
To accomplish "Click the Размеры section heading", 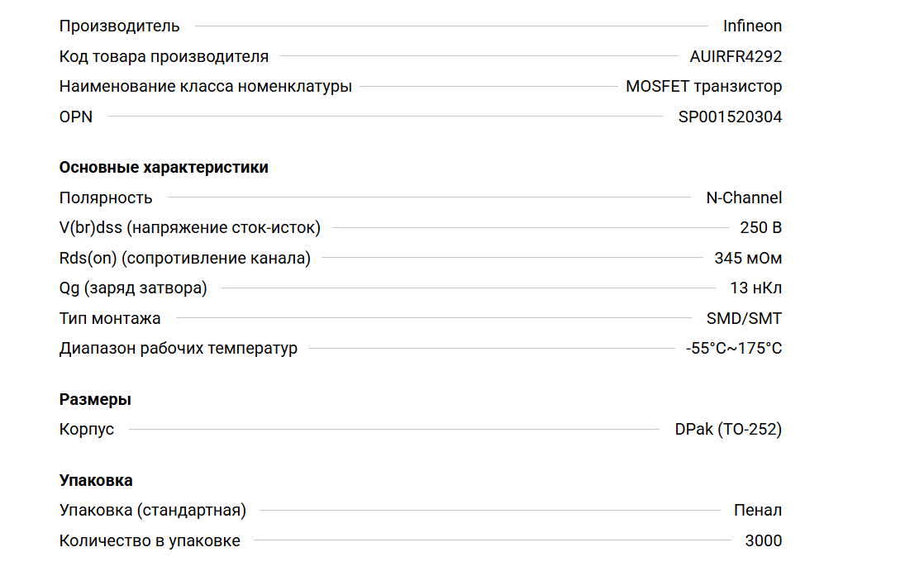I will click(95, 400).
